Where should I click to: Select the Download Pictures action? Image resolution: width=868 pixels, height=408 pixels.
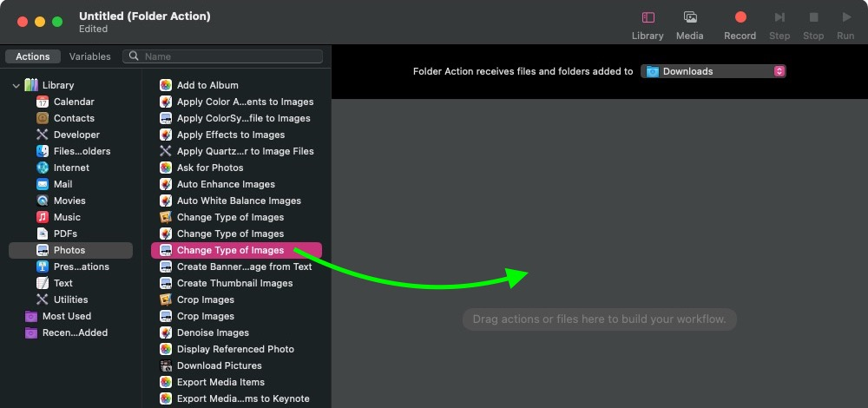tap(219, 365)
